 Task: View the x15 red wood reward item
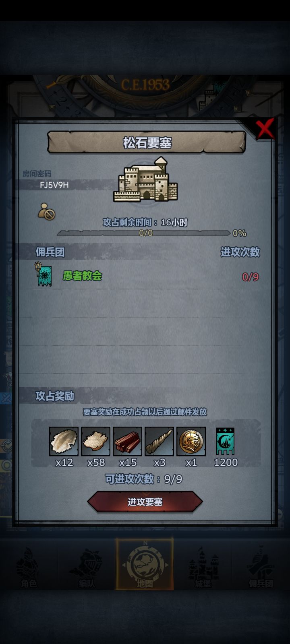point(127,442)
